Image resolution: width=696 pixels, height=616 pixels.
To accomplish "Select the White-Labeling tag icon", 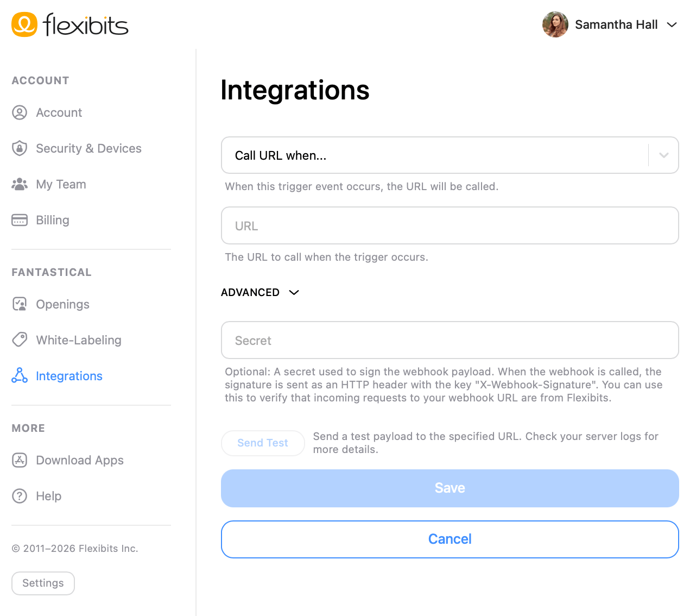I will click(x=20, y=340).
